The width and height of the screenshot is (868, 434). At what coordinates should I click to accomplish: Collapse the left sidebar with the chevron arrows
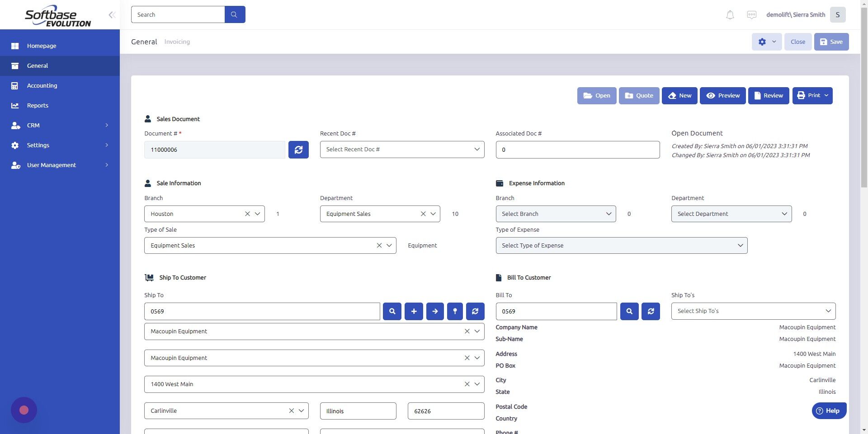(112, 14)
